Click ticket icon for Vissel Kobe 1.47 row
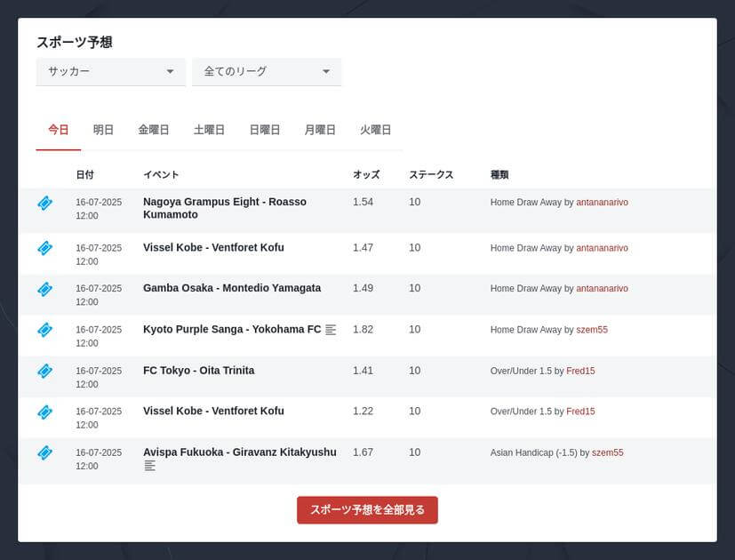Image resolution: width=735 pixels, height=560 pixels. [45, 248]
